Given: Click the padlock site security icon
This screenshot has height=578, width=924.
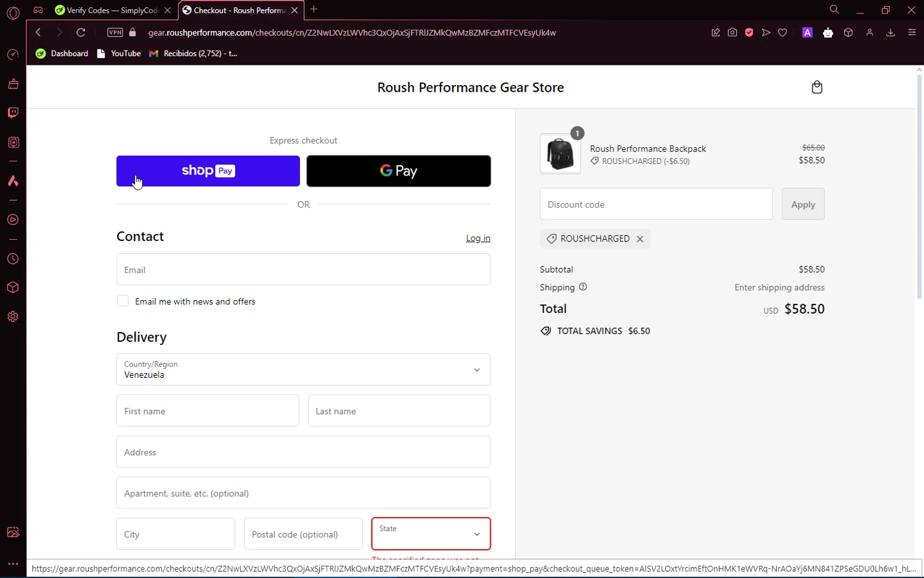Looking at the screenshot, I should point(132,33).
